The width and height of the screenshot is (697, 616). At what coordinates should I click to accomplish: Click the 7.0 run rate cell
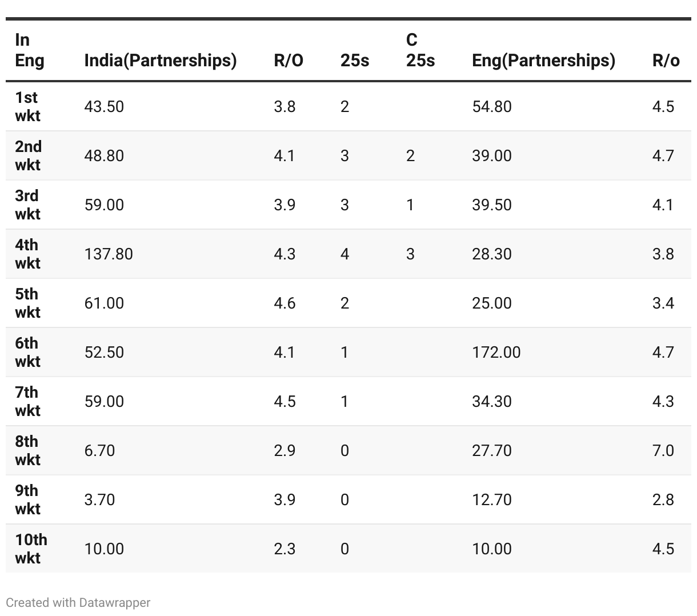pos(663,450)
